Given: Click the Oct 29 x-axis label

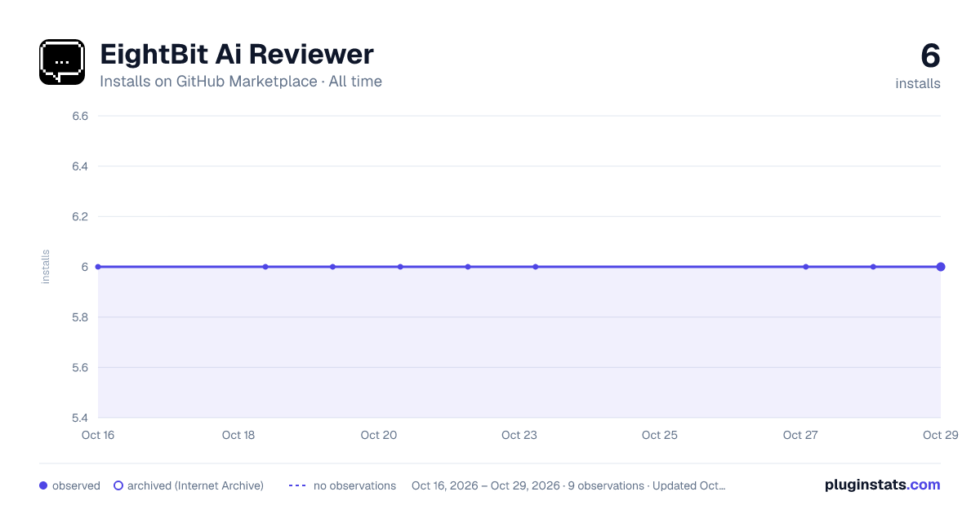Looking at the screenshot, I should coord(941,435).
